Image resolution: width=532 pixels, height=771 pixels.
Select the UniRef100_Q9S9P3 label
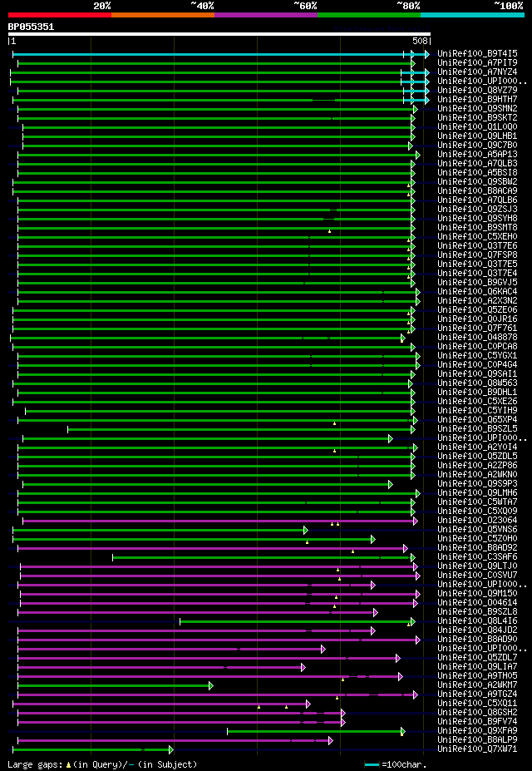(477, 484)
